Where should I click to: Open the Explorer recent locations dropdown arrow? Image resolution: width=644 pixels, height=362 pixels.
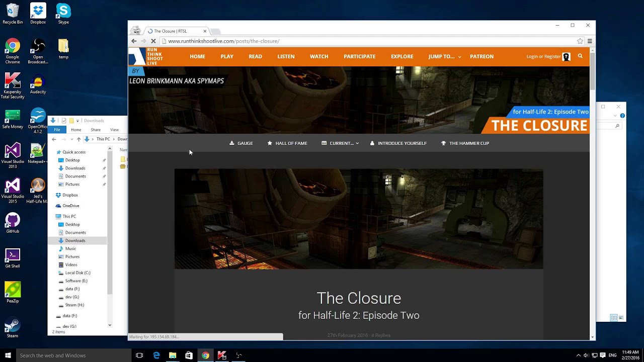tap(71, 139)
